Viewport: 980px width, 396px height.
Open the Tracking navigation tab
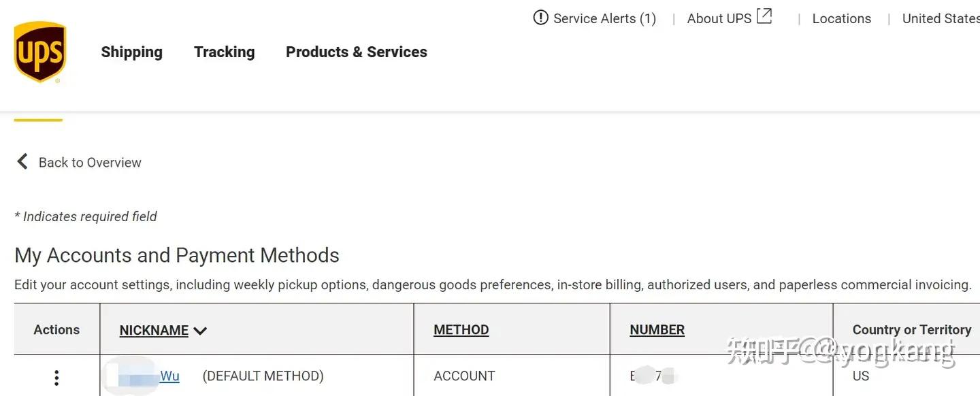(x=224, y=52)
